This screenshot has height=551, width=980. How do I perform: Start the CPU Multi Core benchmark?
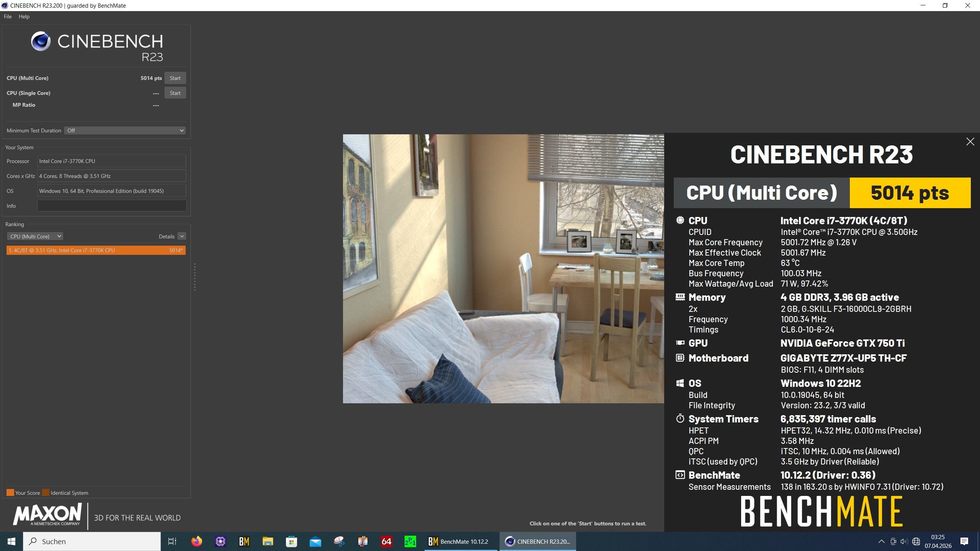click(x=175, y=78)
